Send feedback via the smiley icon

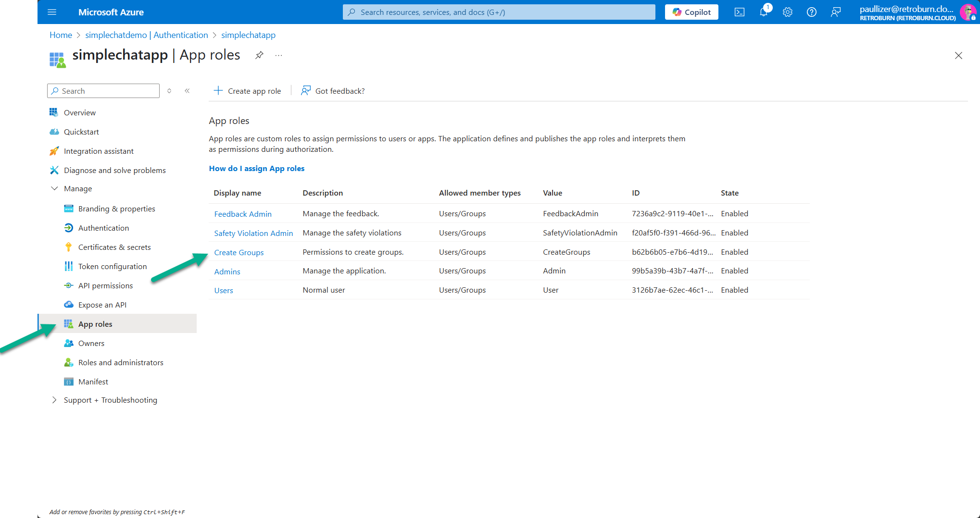836,12
